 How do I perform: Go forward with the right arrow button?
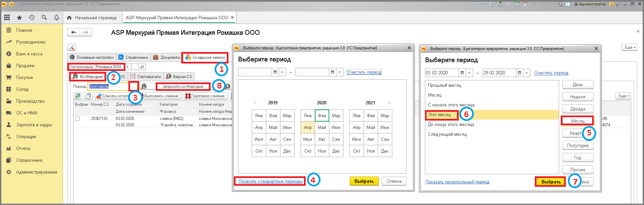click(86, 32)
